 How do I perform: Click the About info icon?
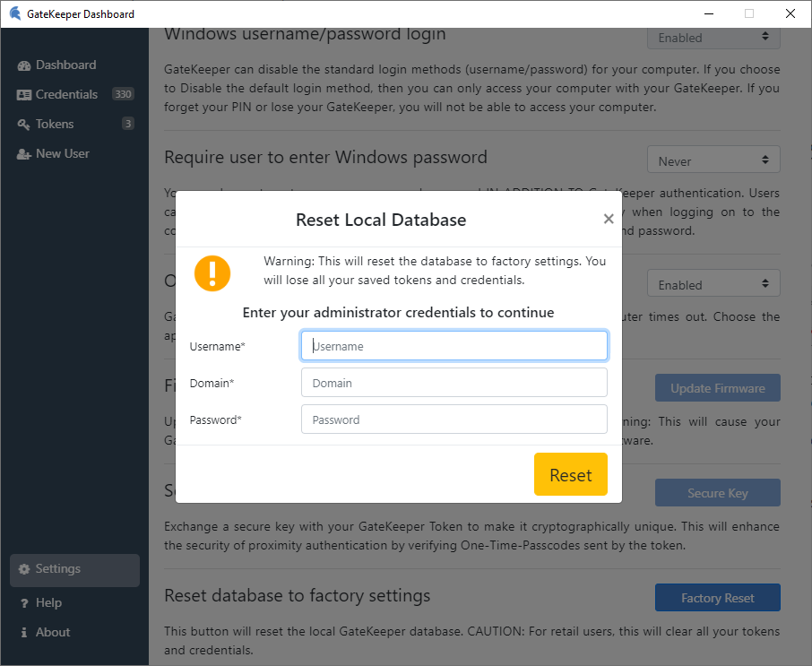click(24, 633)
